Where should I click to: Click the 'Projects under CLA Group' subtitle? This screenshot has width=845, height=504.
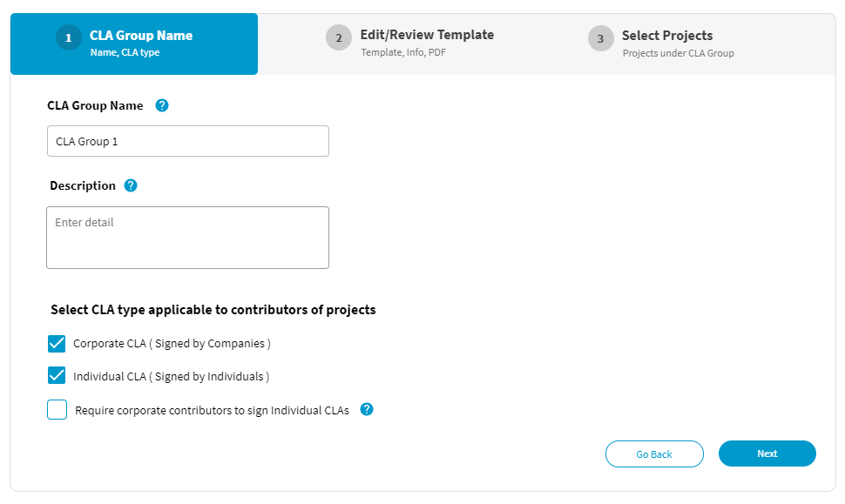[x=678, y=53]
